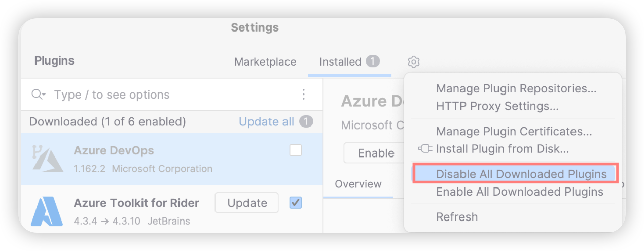
Task: Switch to the Marketplace tab
Action: [265, 62]
